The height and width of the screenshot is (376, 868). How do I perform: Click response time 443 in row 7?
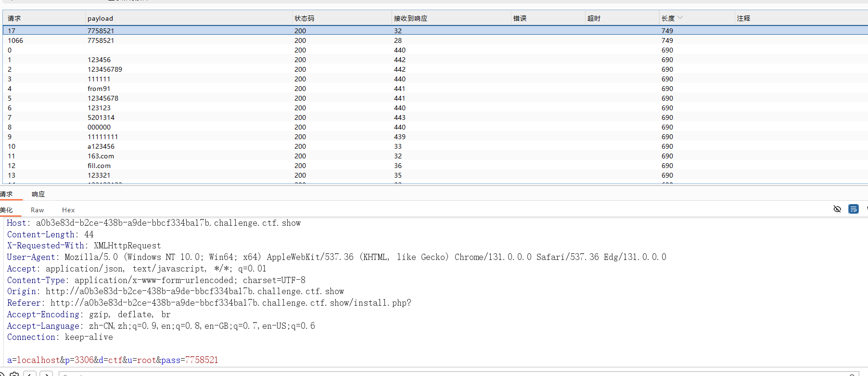(x=399, y=117)
